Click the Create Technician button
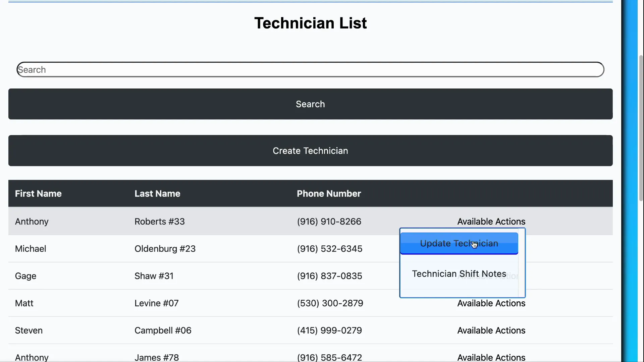The width and height of the screenshot is (644, 362). point(310,150)
